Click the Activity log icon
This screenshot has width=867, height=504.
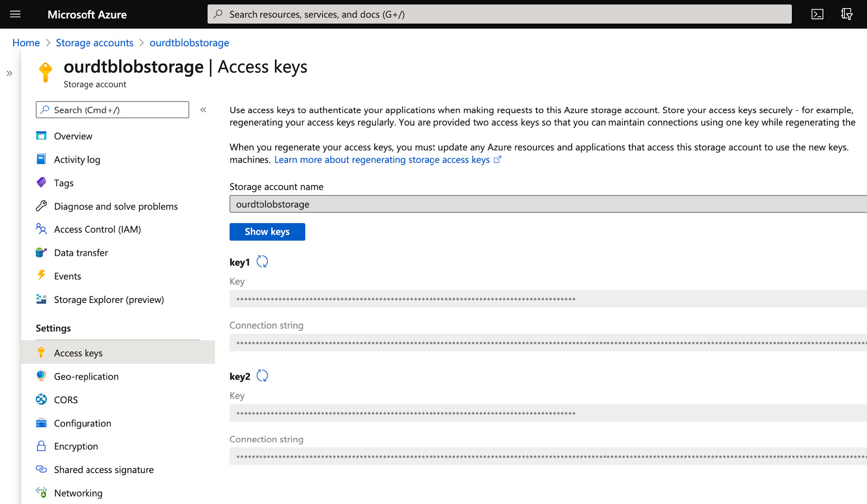41,159
